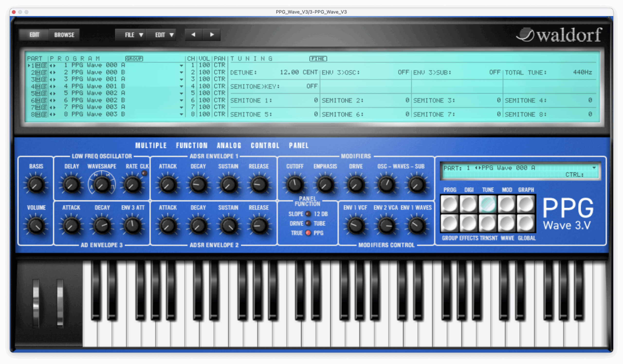
Task: Open the EDIT dropdown menu with arrow
Action: [x=161, y=35]
